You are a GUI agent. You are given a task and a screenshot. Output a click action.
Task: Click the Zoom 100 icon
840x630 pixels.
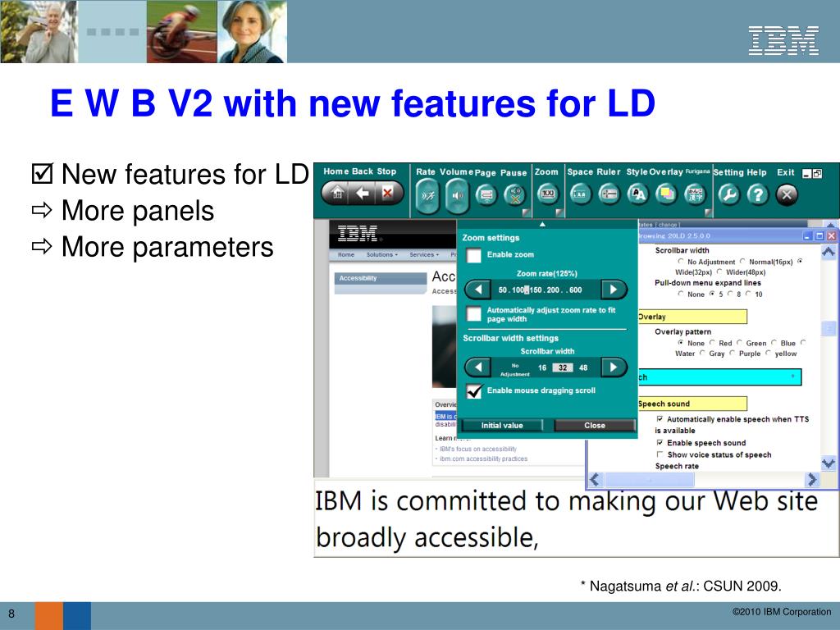[x=547, y=194]
